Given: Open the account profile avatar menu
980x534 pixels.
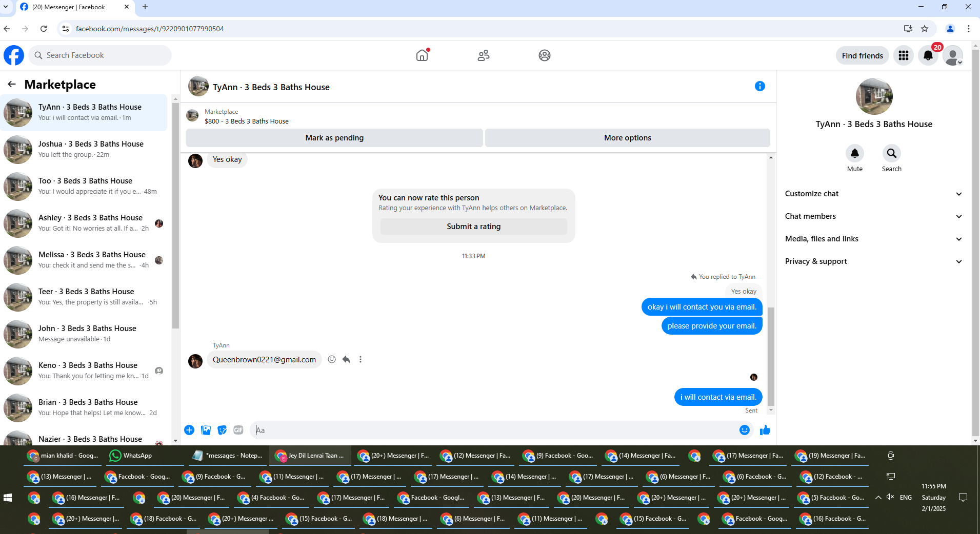Looking at the screenshot, I should [953, 55].
